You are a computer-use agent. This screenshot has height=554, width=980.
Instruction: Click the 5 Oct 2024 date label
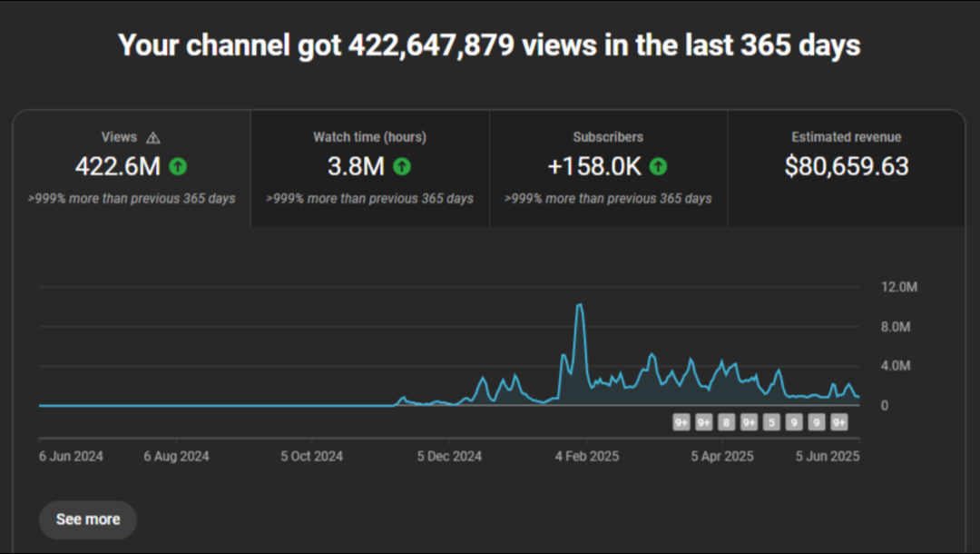coord(312,457)
